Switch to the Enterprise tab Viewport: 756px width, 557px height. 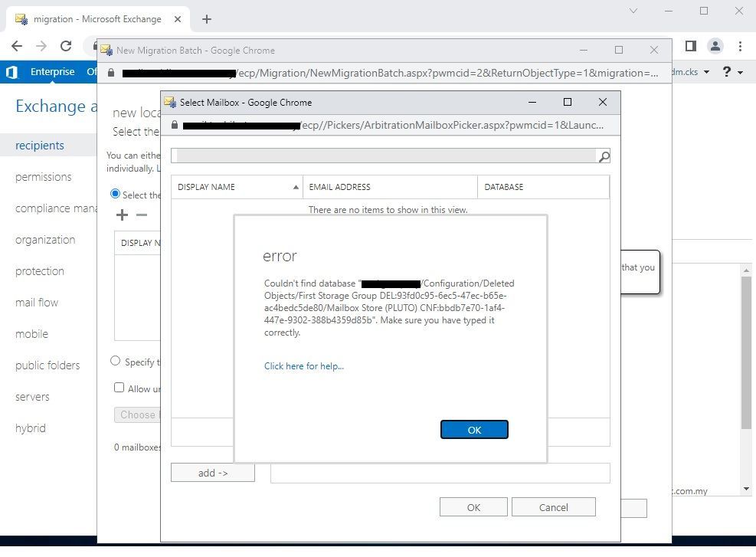(52, 71)
